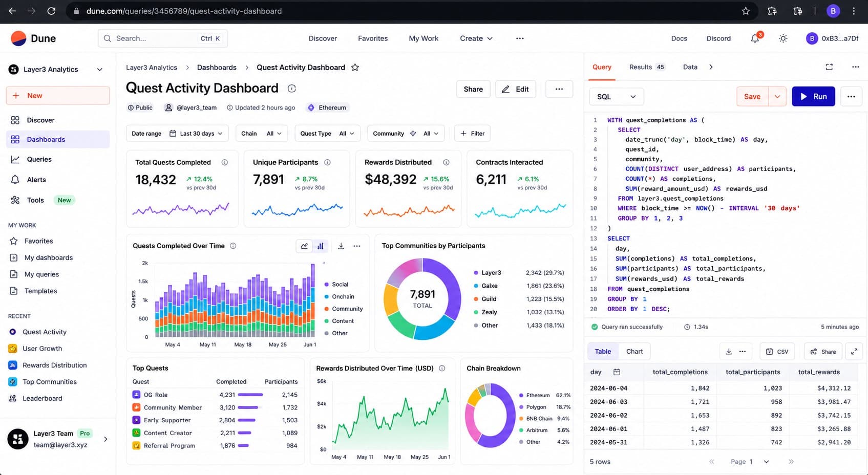Screen dimensions: 868x475
Task: Go to last page of results
Action: point(791,462)
